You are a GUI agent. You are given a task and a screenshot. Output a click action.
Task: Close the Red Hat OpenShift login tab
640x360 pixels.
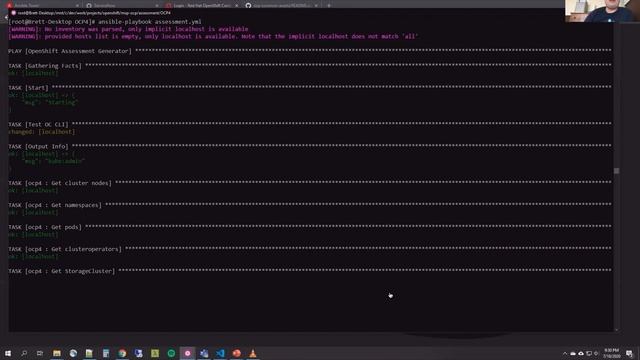coord(236,5)
